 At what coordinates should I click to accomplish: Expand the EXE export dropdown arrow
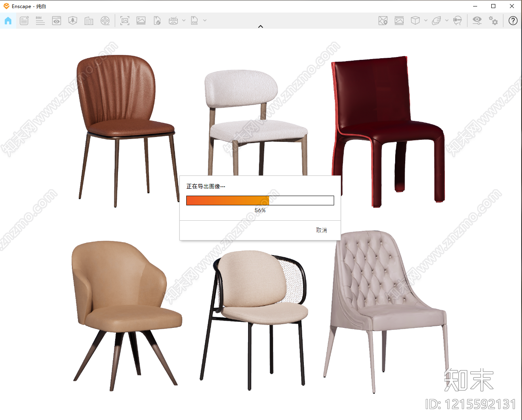(x=205, y=21)
